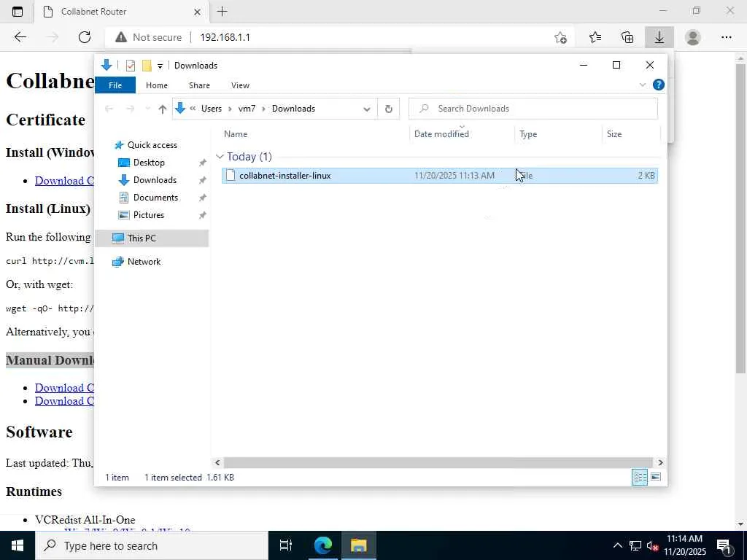Open Edge Settings and more menu

726,37
